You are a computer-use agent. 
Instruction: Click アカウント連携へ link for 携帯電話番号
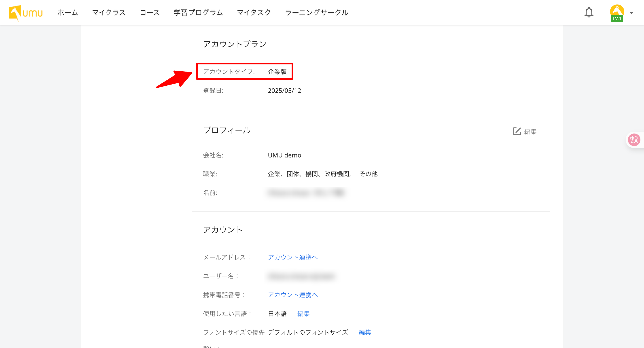(x=293, y=295)
